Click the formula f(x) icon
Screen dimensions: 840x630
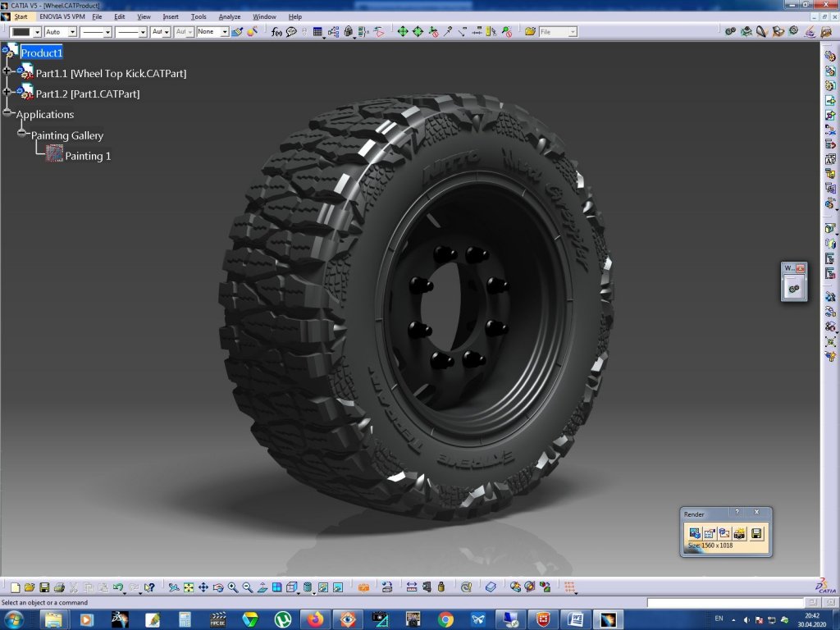[x=276, y=32]
